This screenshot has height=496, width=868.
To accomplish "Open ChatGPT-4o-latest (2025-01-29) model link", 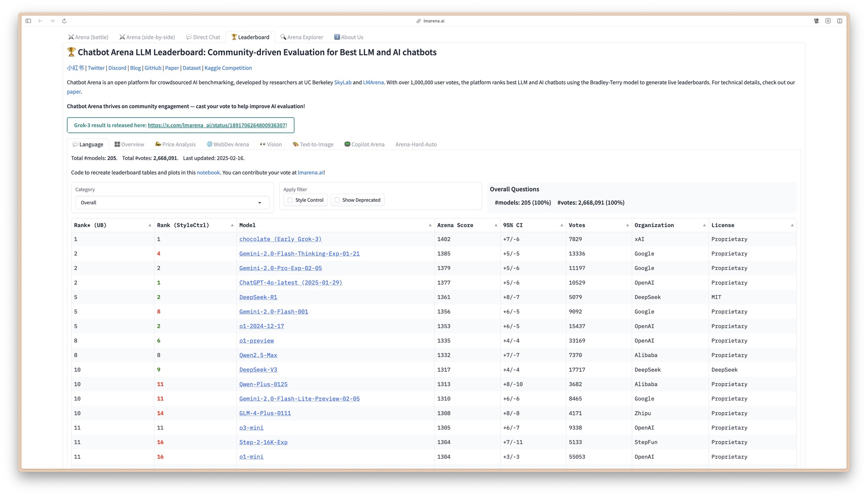I will point(291,283).
